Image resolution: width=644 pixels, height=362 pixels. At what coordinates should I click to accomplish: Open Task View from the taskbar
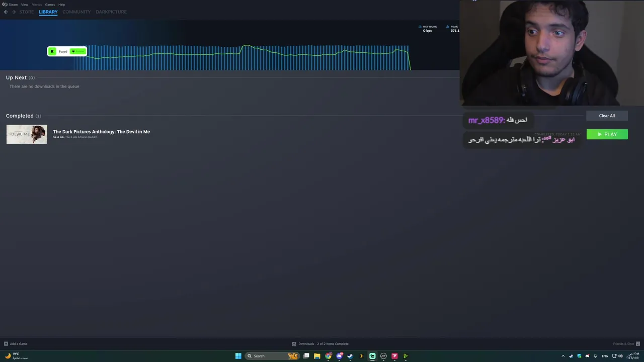pyautogui.click(x=306, y=356)
